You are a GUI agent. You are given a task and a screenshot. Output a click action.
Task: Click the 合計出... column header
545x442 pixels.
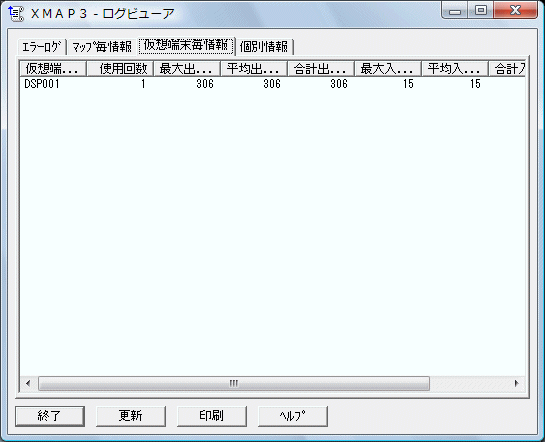321,69
